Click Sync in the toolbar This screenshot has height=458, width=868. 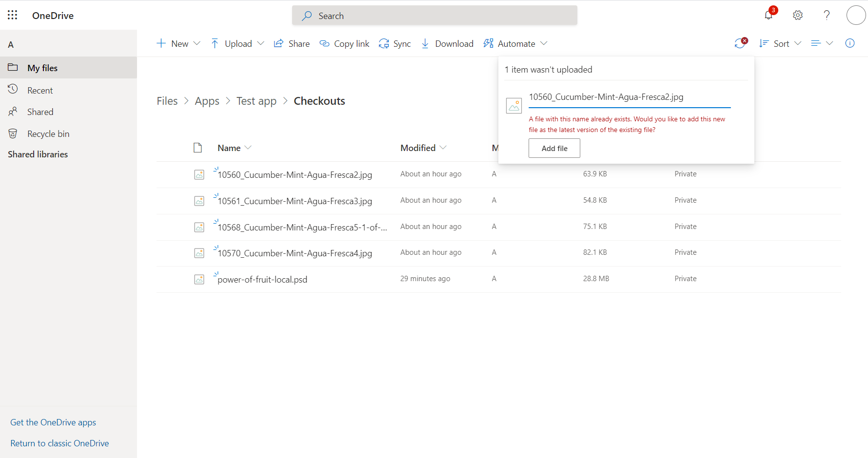tap(395, 43)
